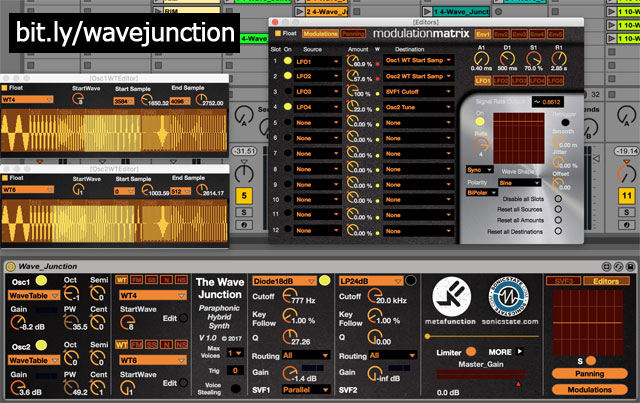Select the LFO1 tab
640x403 pixels.
coord(483,79)
